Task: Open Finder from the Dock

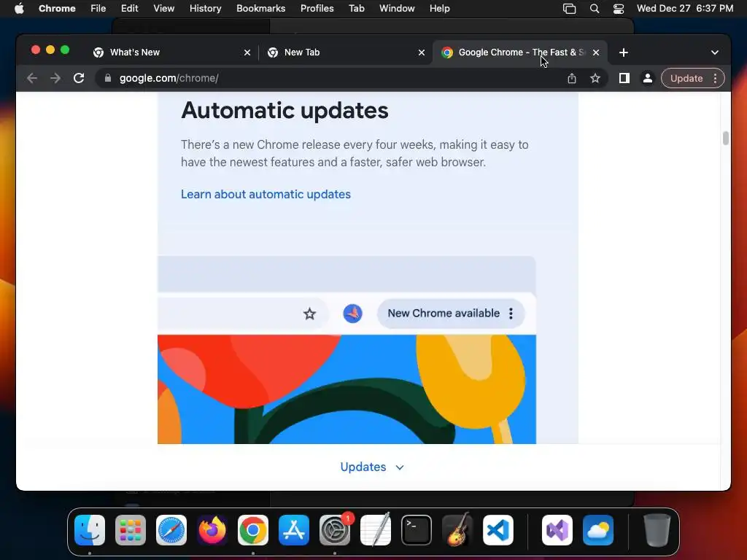Action: pyautogui.click(x=90, y=530)
